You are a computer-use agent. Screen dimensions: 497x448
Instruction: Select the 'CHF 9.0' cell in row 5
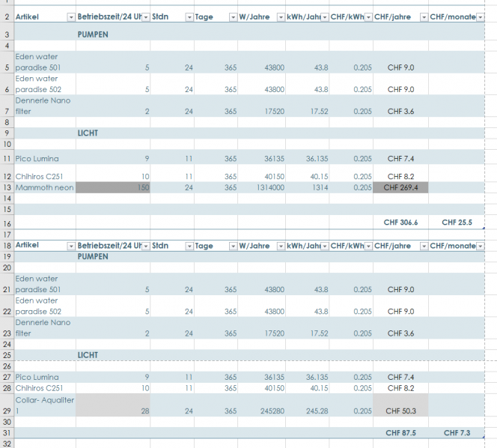click(400, 62)
